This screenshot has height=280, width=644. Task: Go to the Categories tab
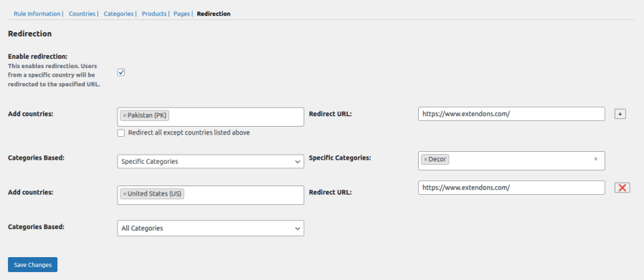click(119, 14)
